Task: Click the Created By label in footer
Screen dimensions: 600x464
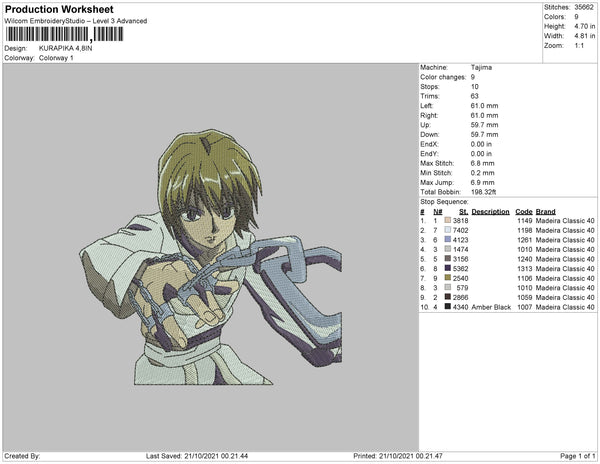Action: pyautogui.click(x=22, y=456)
